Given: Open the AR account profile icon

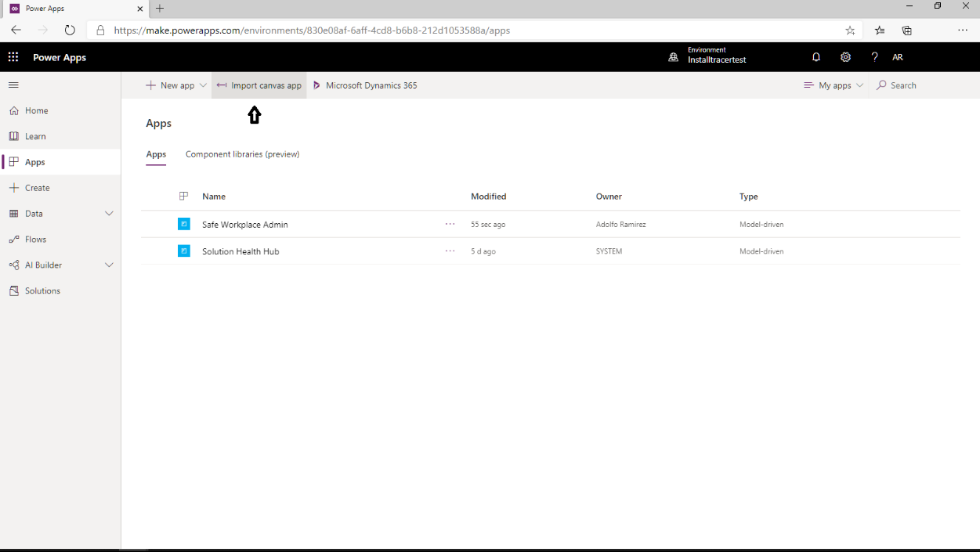Looking at the screenshot, I should tap(898, 57).
